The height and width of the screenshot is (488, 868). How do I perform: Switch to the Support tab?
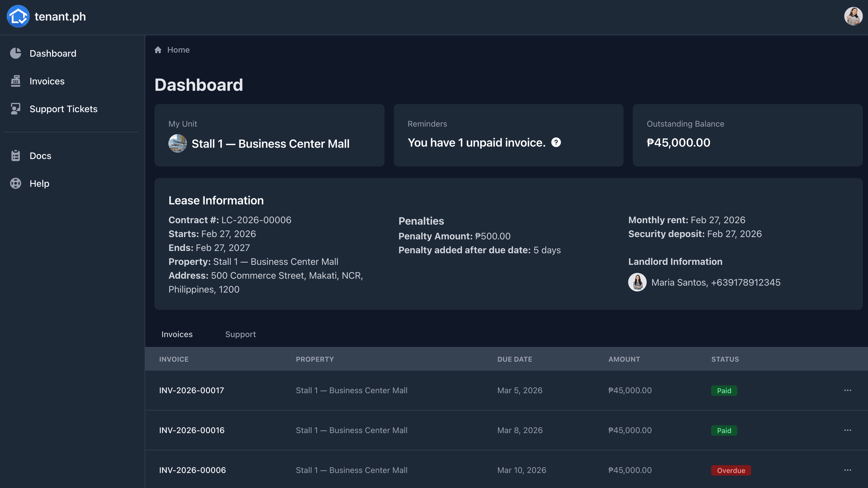pyautogui.click(x=240, y=334)
